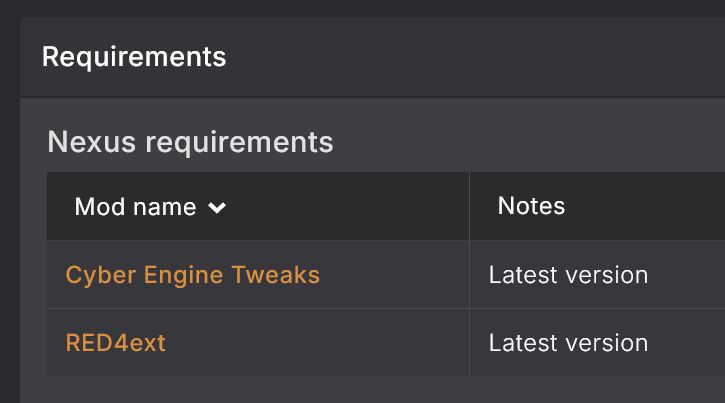
Task: Visit the orange Cyber Engine Tweaks requirement
Action: pyautogui.click(x=192, y=274)
